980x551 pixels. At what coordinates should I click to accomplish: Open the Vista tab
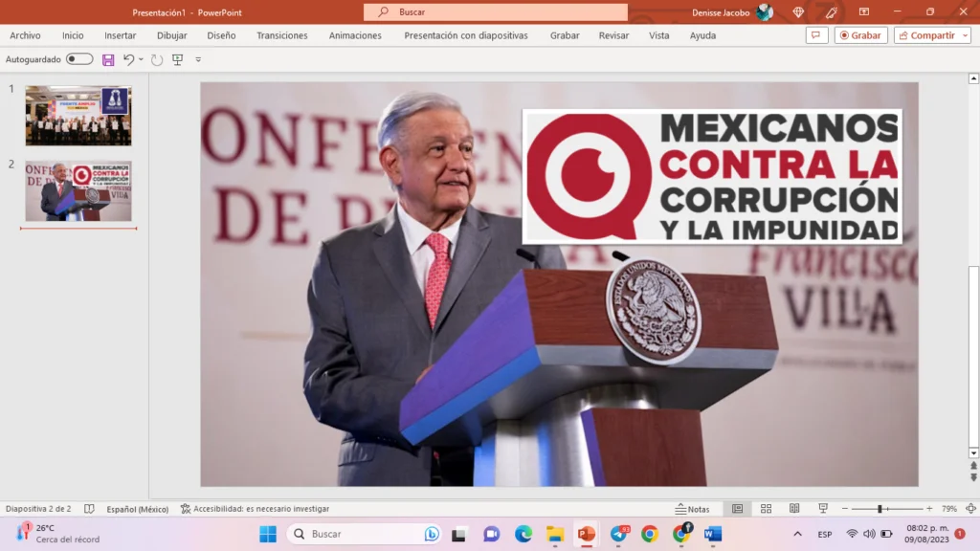click(658, 35)
